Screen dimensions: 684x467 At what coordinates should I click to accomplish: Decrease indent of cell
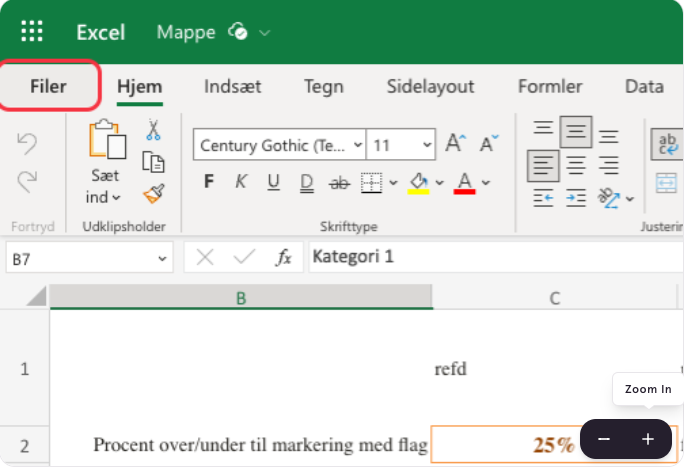543,198
